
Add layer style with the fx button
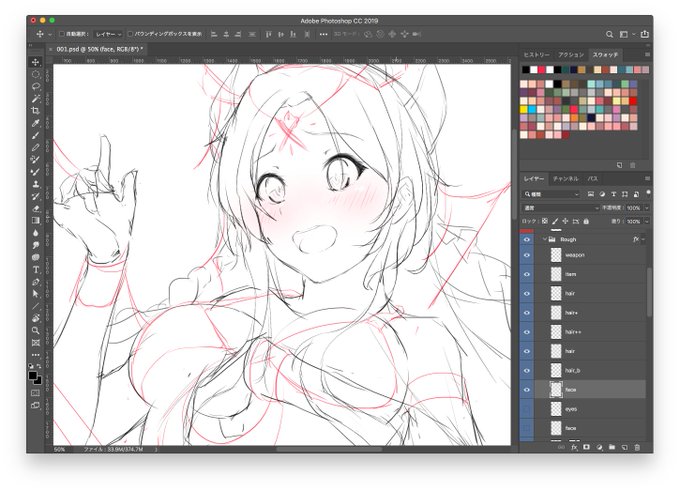574,447
